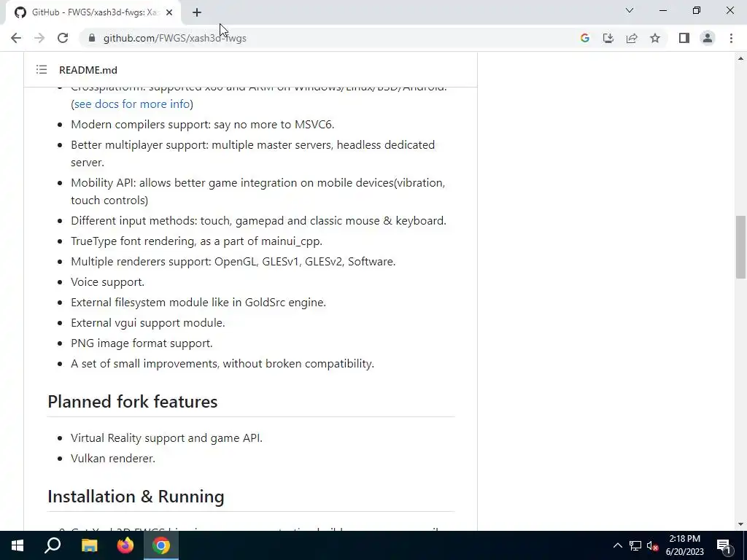
Task: Open a new browser tab
Action: 197,12
